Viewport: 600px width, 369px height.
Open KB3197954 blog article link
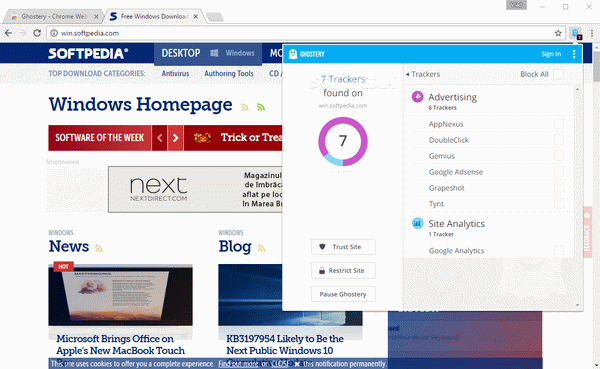[x=285, y=345]
